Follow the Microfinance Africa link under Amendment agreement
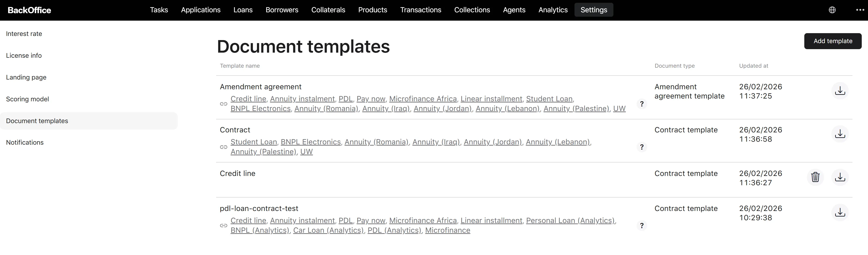The width and height of the screenshot is (868, 255). pyautogui.click(x=423, y=99)
